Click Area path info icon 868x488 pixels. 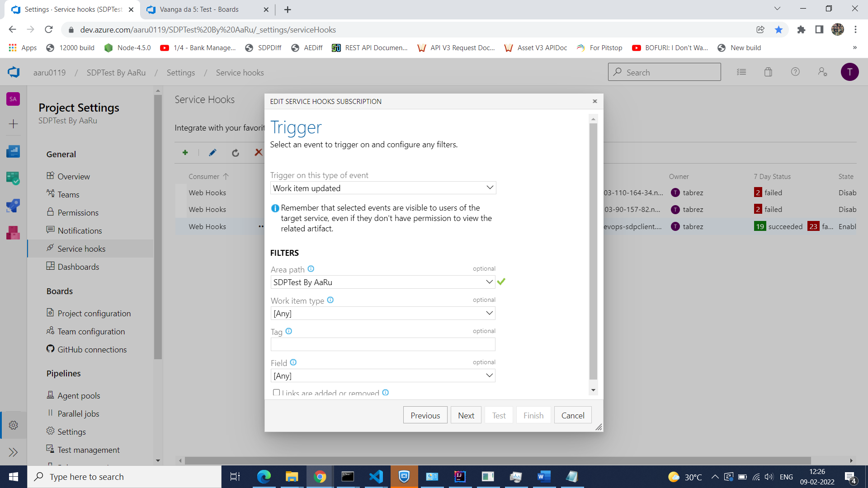tap(311, 269)
